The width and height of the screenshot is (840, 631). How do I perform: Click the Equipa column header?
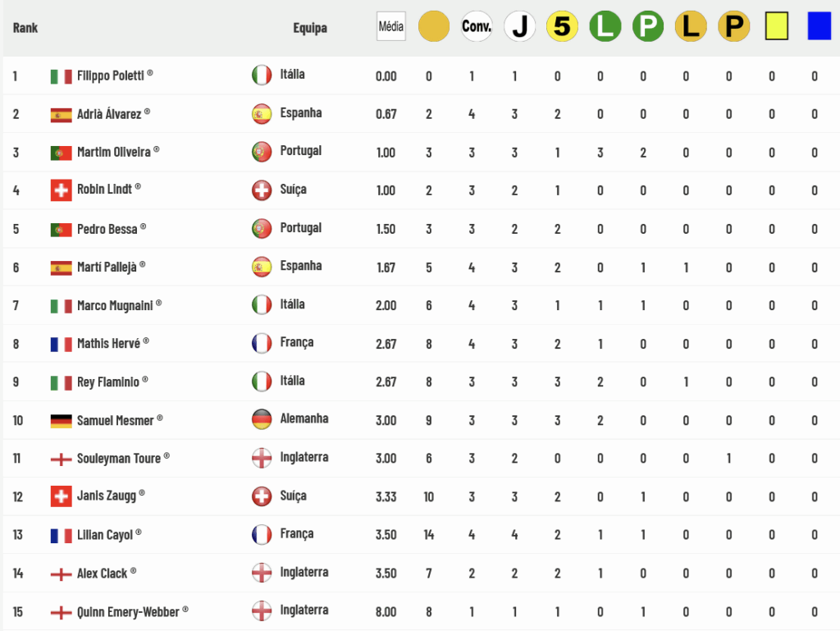click(x=309, y=28)
